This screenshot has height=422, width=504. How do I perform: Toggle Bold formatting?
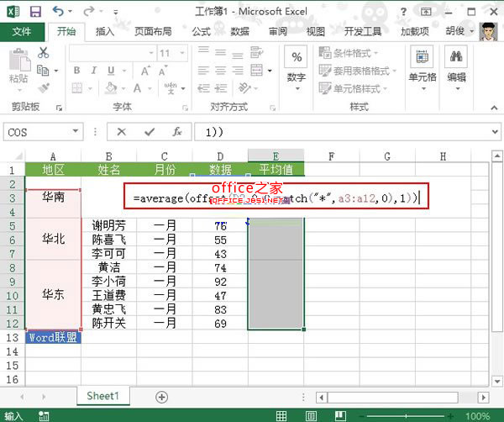click(76, 70)
